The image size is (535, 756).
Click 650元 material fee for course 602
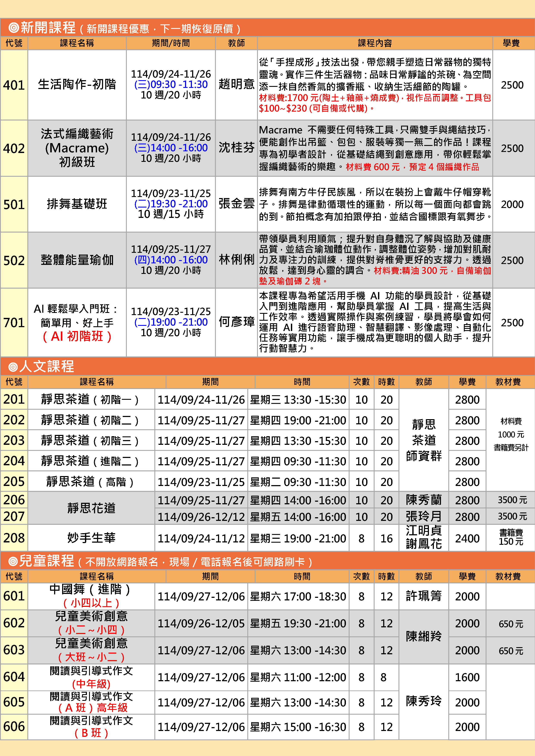pyautogui.click(x=511, y=624)
